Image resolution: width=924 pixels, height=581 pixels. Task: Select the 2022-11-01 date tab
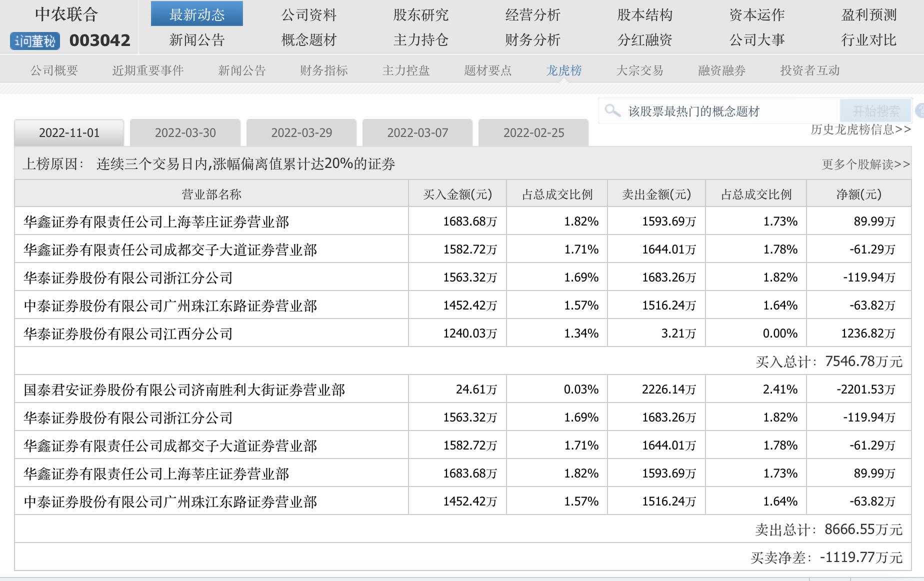coord(69,133)
